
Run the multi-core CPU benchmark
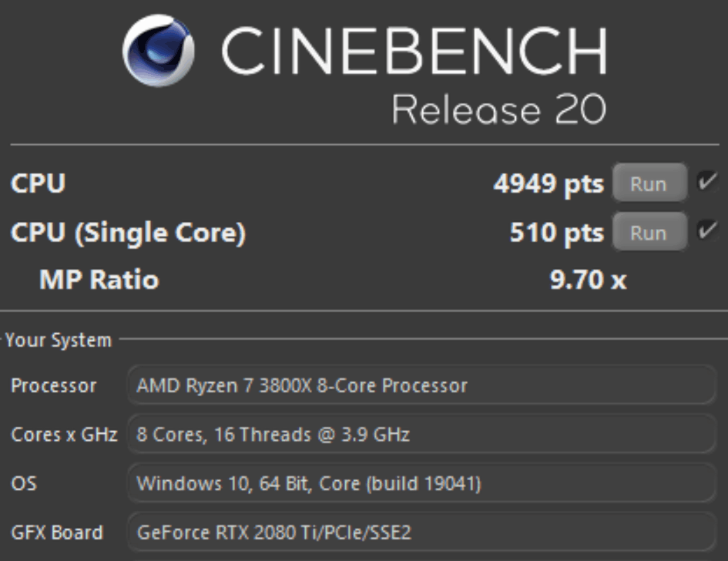(649, 183)
